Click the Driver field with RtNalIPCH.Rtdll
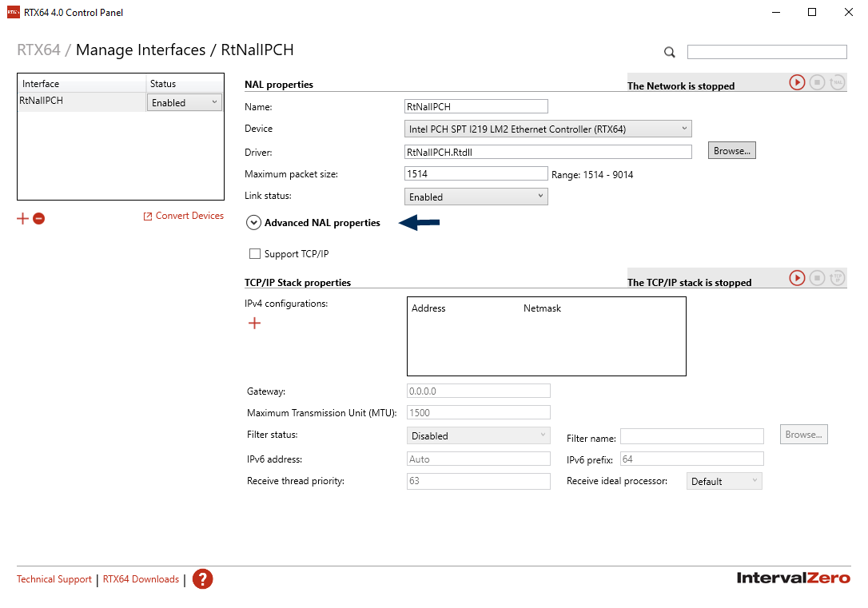868x608 pixels. [x=548, y=152]
